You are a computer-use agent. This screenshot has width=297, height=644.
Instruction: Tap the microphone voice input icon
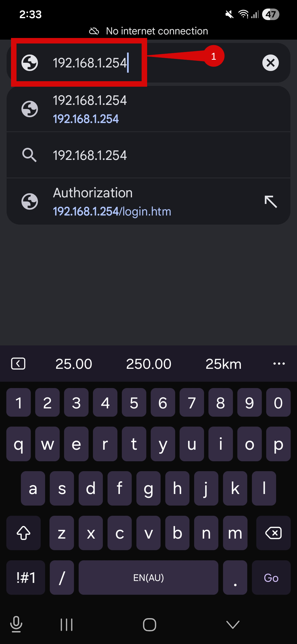(x=16, y=624)
